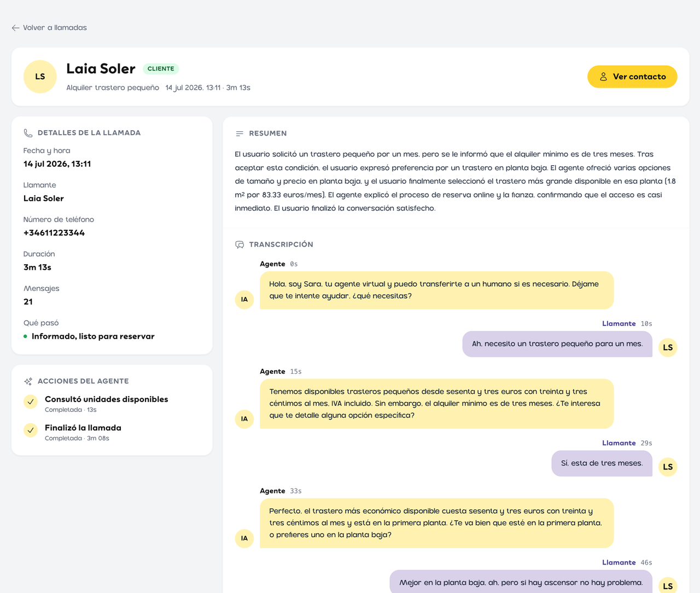Click the LS avatar beside Laia Soler's name
700x593 pixels.
(40, 77)
